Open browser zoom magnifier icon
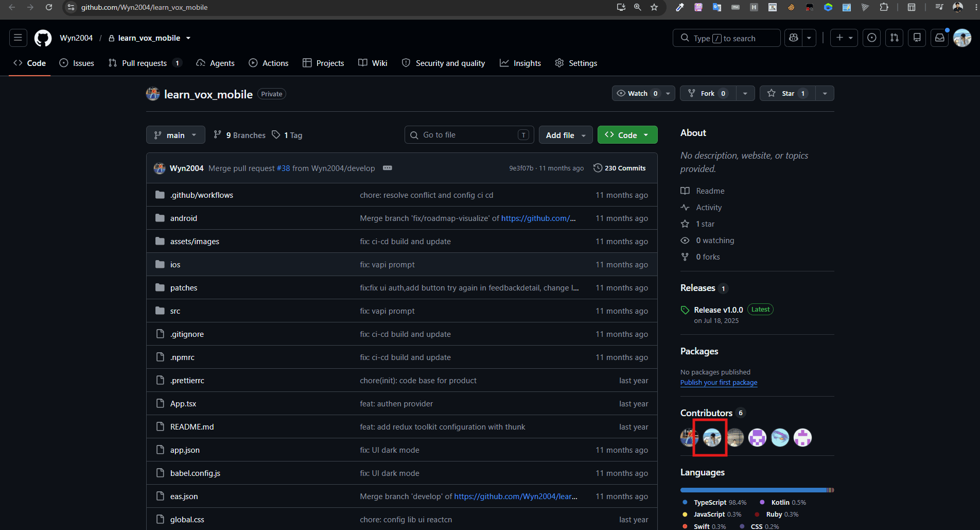The image size is (980, 530). 638,7
